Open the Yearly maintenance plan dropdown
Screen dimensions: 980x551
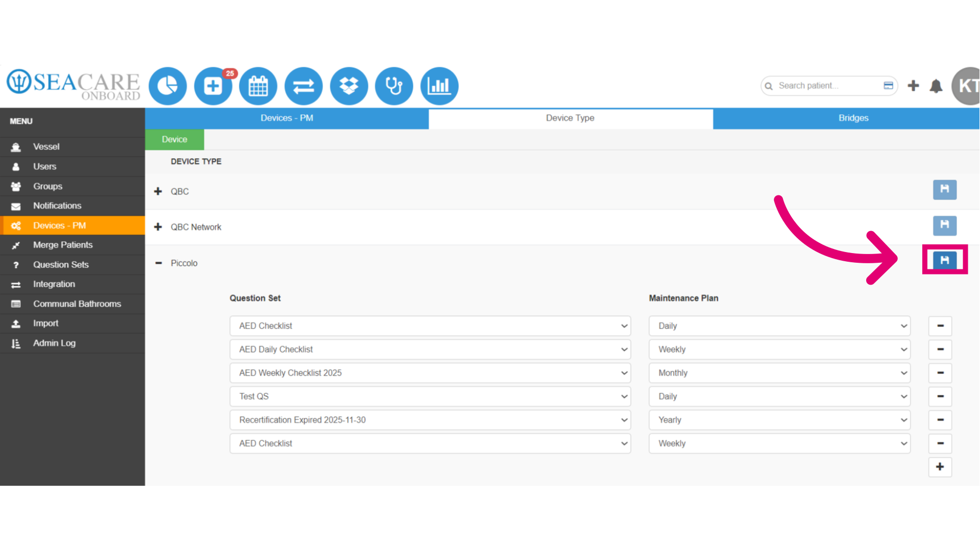point(779,420)
